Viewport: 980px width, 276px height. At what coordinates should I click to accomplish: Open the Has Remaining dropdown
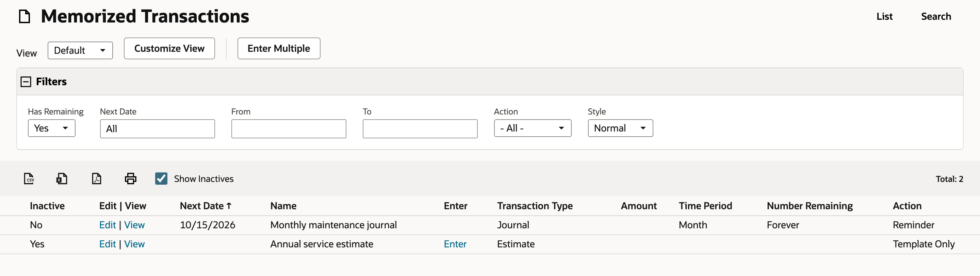click(x=52, y=128)
